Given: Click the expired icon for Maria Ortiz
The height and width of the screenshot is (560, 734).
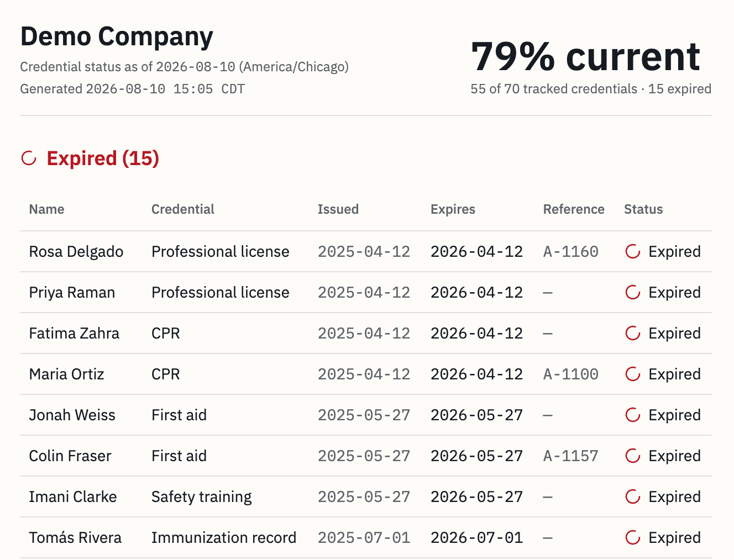Looking at the screenshot, I should point(633,374).
